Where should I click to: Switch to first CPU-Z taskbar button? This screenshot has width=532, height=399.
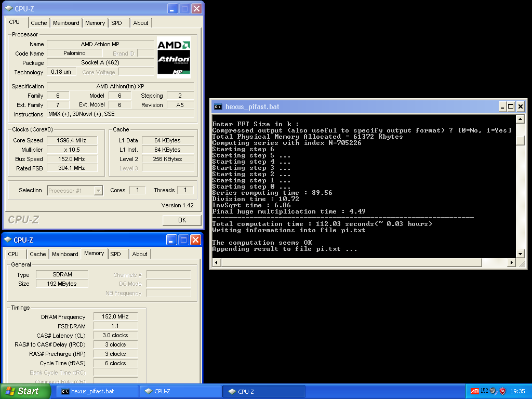tap(180, 391)
